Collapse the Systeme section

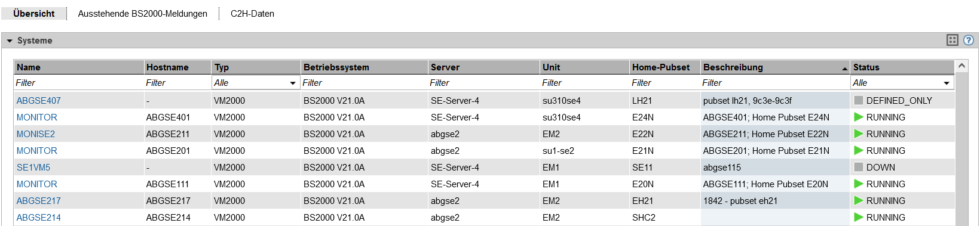point(10,41)
